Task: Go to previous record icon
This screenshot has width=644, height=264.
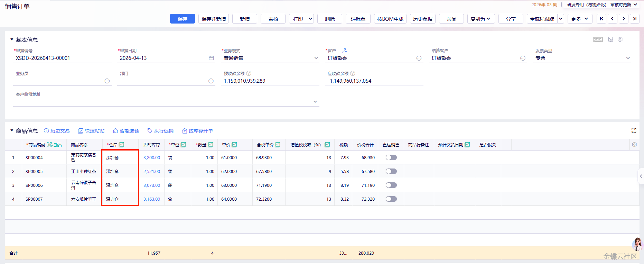Action: pyautogui.click(x=613, y=19)
